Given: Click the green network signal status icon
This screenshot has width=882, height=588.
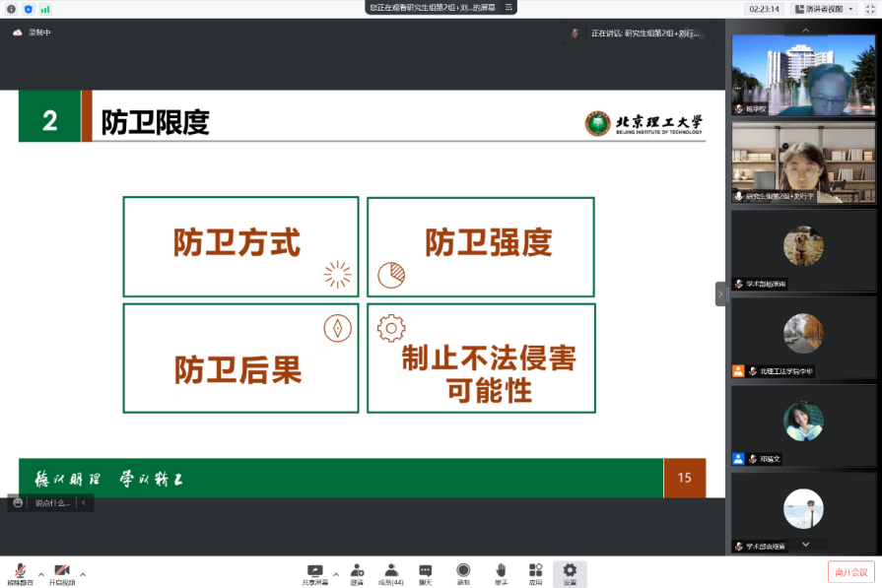Looking at the screenshot, I should pyautogui.click(x=44, y=9).
